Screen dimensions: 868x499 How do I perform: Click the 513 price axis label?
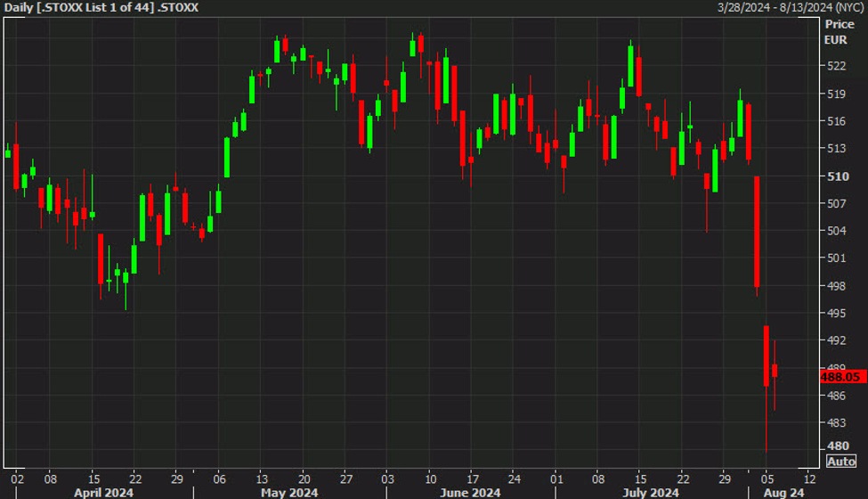click(836, 149)
